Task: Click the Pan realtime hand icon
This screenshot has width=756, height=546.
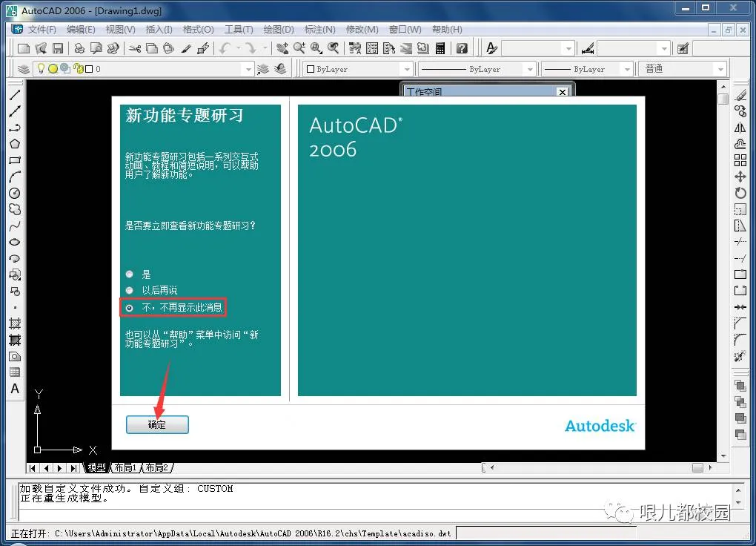Action: (x=282, y=48)
